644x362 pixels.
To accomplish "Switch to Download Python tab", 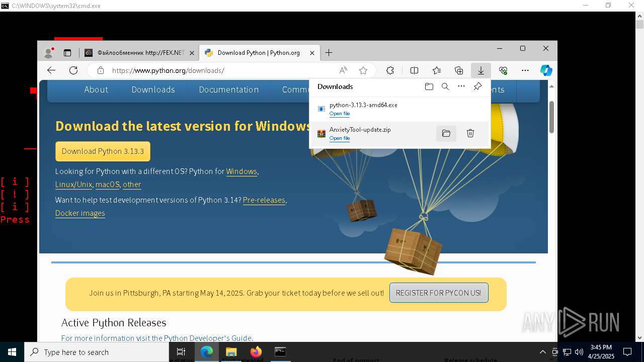I will pos(259,53).
